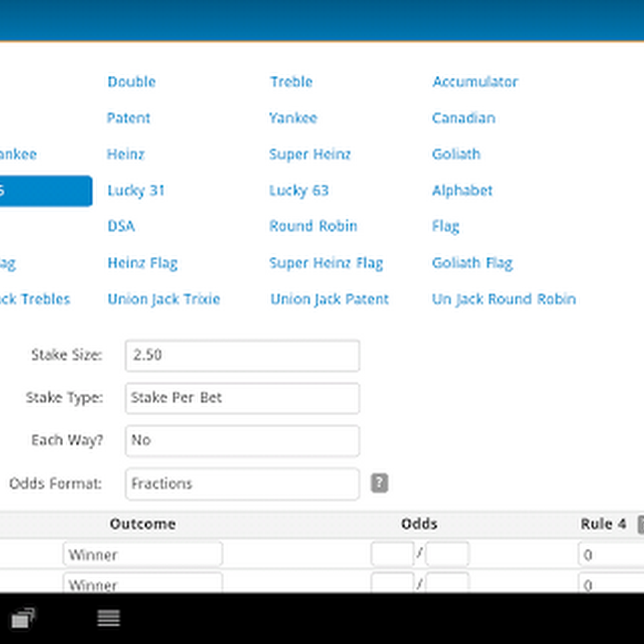Open the Stake Type dropdown
This screenshot has height=644, width=644.
point(243,398)
